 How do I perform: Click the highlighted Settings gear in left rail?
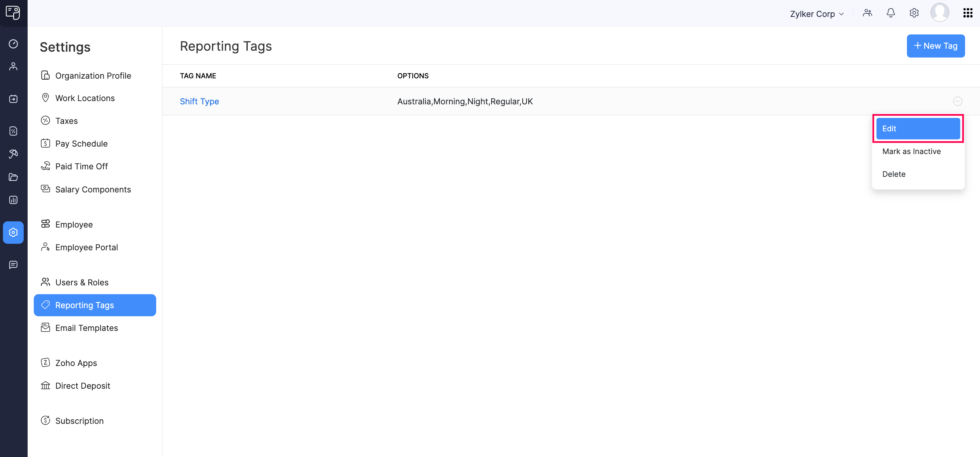click(x=13, y=232)
